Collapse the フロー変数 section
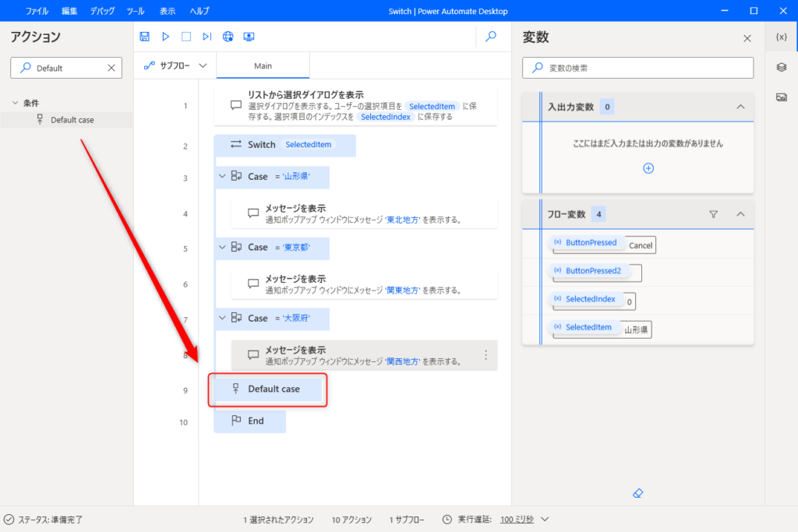 click(740, 214)
